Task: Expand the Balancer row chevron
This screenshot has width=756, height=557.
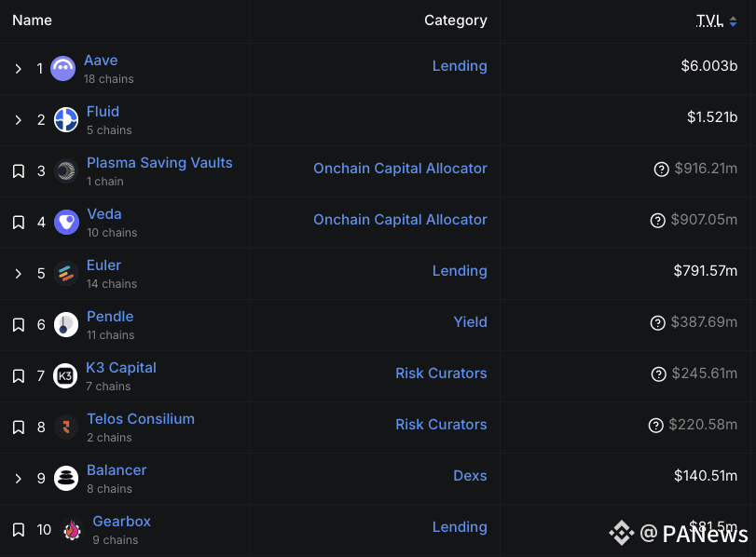Action: 18,478
